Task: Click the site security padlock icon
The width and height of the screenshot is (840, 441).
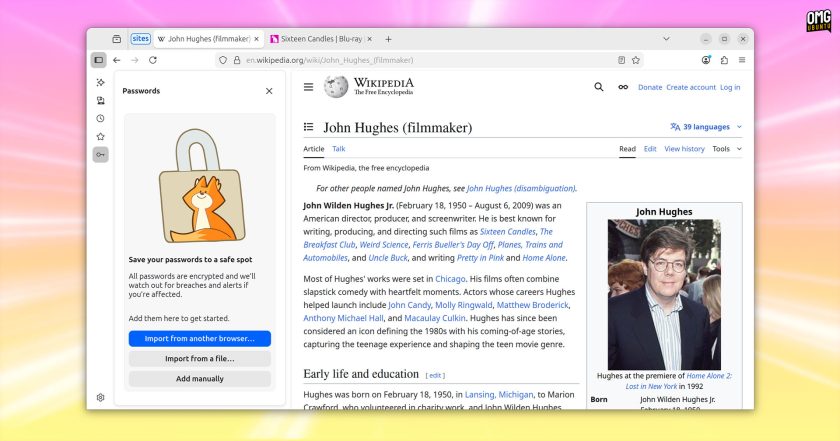Action: pyautogui.click(x=237, y=60)
